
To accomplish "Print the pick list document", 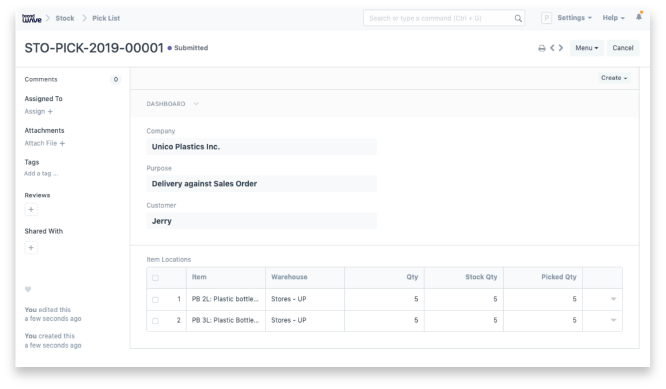I will tap(542, 48).
